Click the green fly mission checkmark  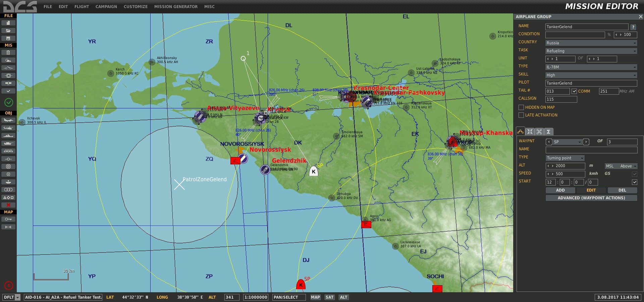(9, 102)
